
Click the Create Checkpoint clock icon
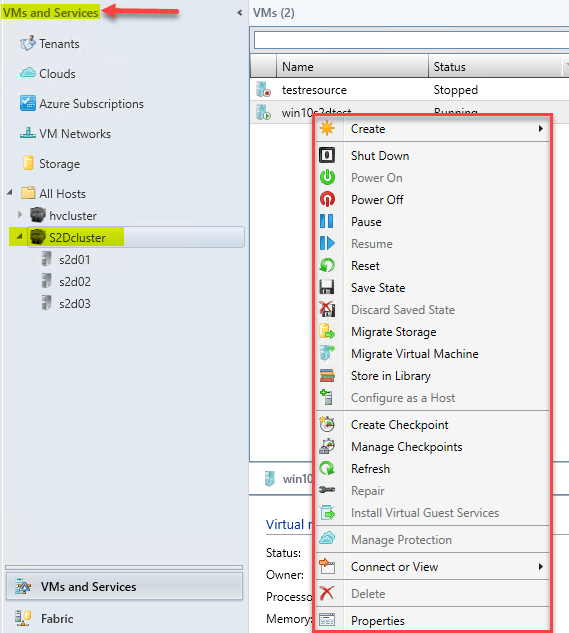pos(327,424)
